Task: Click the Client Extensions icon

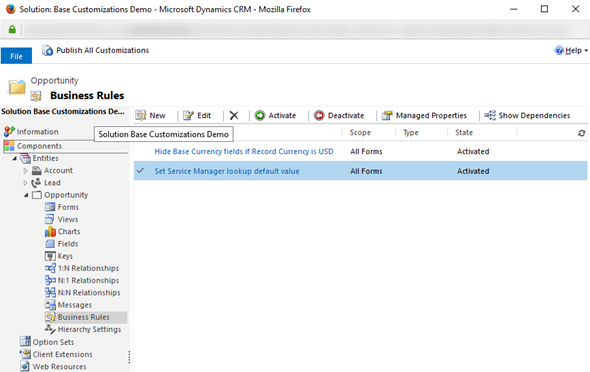Action: (25, 354)
